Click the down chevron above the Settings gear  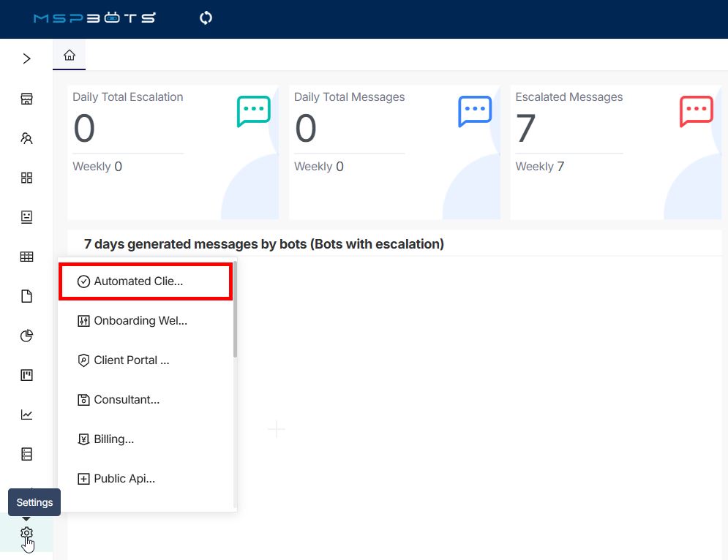pos(27,517)
